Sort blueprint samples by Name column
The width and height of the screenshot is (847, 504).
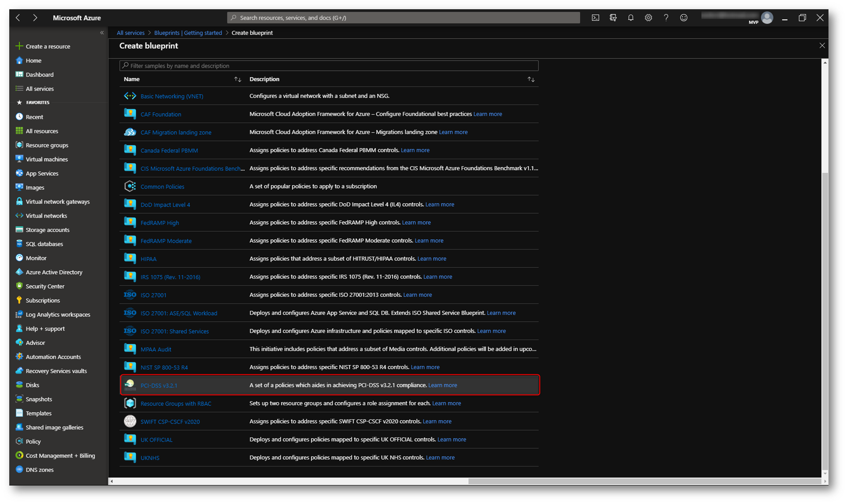(238, 79)
